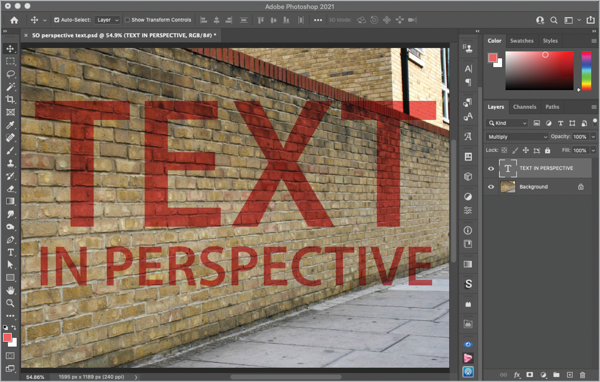600x382 pixels.
Task: Select the Clone Stamp tool
Action: click(x=10, y=163)
